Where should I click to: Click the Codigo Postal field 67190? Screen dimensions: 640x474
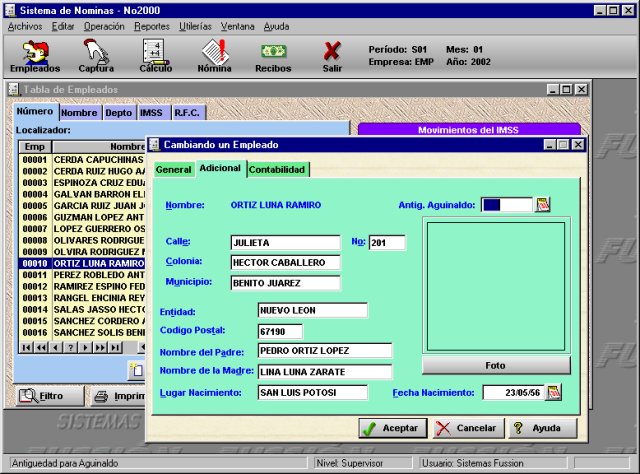click(x=280, y=332)
